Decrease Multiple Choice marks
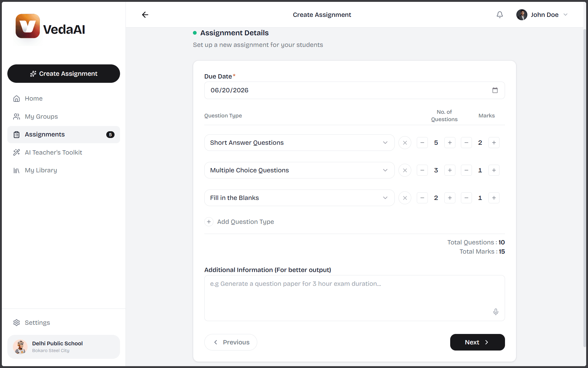This screenshot has width=588, height=368. pos(466,170)
